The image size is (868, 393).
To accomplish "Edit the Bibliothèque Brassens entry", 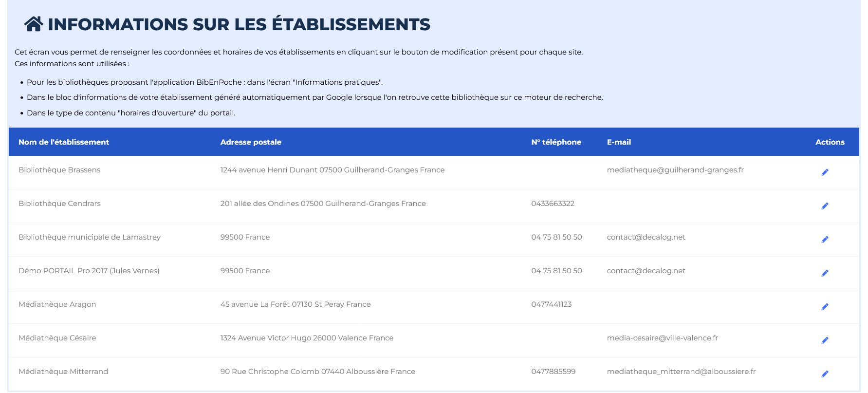I will tap(825, 172).
